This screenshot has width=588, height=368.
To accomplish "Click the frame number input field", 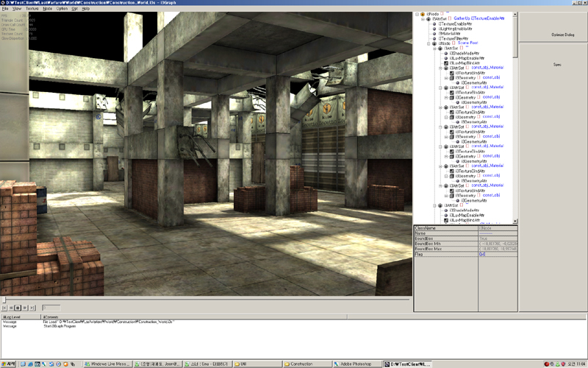I will [x=51, y=307].
